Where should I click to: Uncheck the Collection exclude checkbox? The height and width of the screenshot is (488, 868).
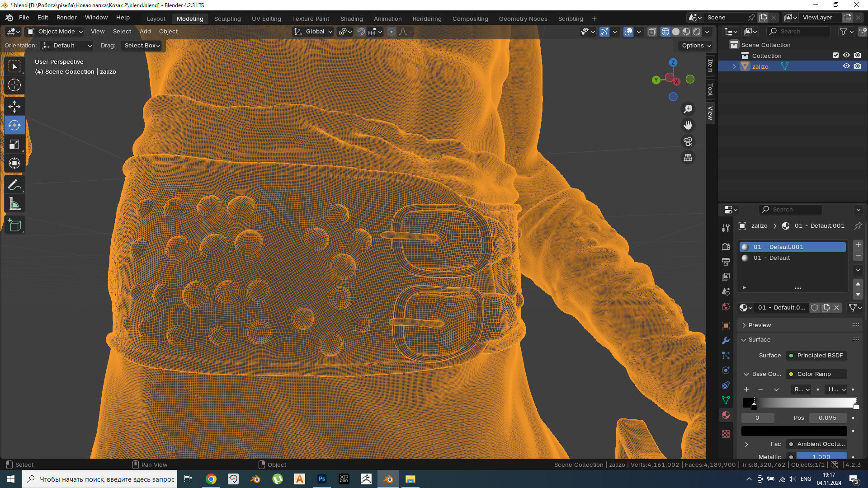point(836,55)
